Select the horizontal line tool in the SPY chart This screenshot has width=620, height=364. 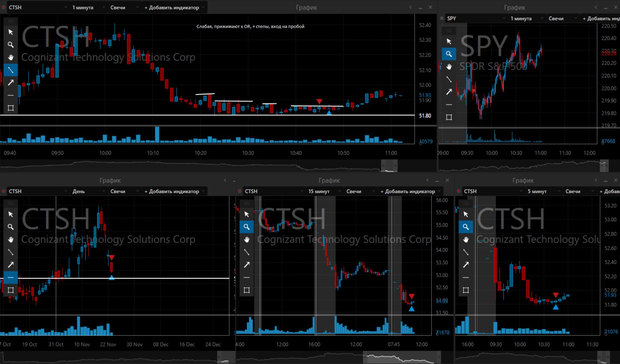coord(449,104)
